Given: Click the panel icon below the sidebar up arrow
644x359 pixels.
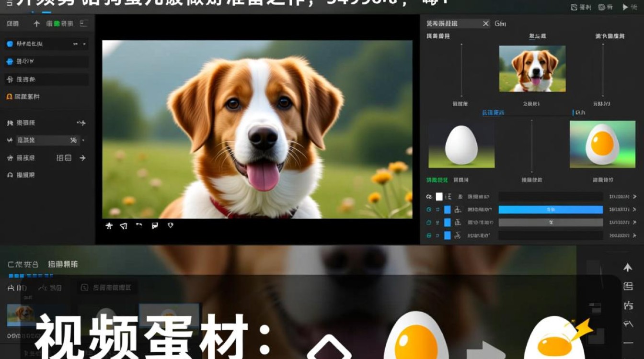Looking at the screenshot, I should pos(628,287).
